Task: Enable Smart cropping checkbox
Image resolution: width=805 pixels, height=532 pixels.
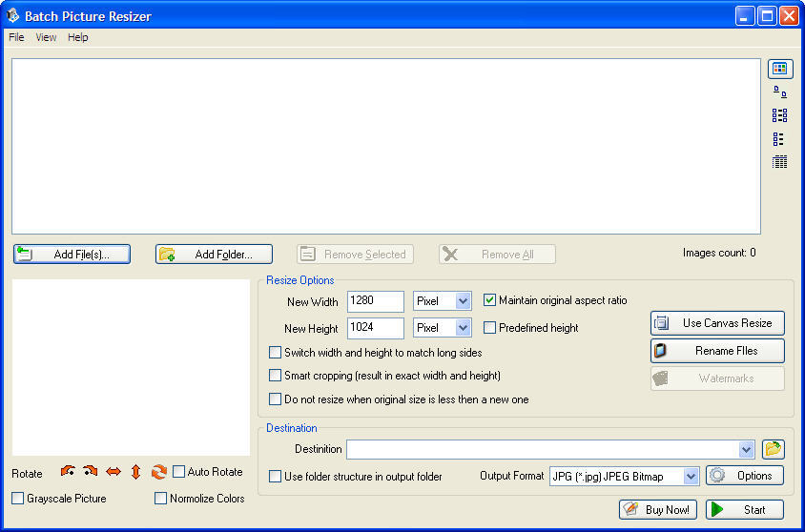Action: point(276,376)
